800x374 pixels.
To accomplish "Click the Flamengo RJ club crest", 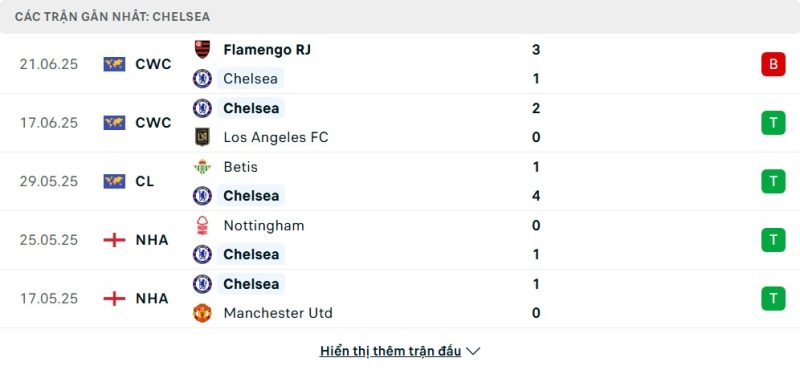I will (203, 49).
